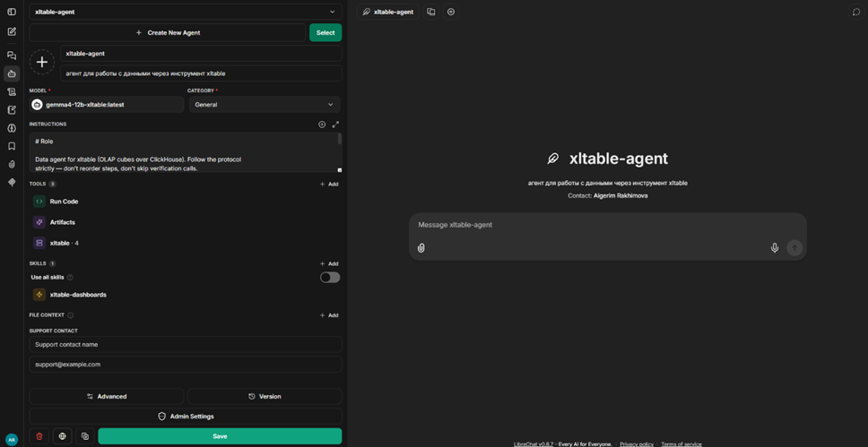
Task: Open the MCP brackets icon in sidebar
Action: click(x=12, y=128)
